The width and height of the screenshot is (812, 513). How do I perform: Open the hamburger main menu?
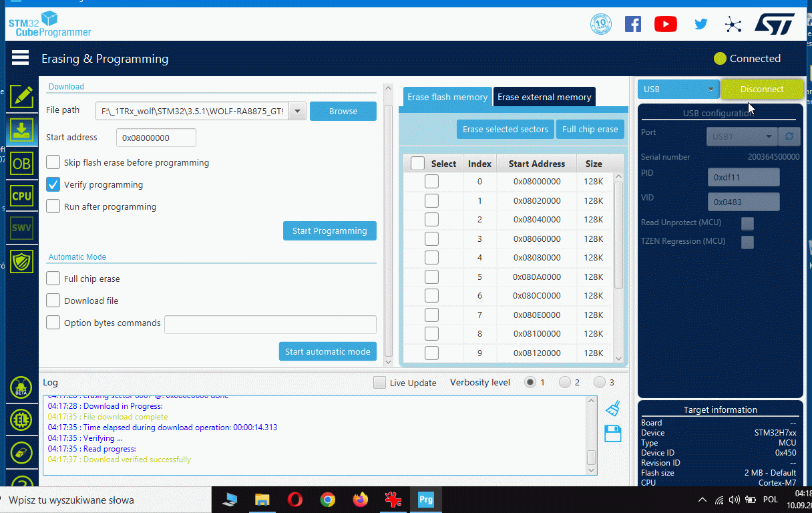point(20,58)
